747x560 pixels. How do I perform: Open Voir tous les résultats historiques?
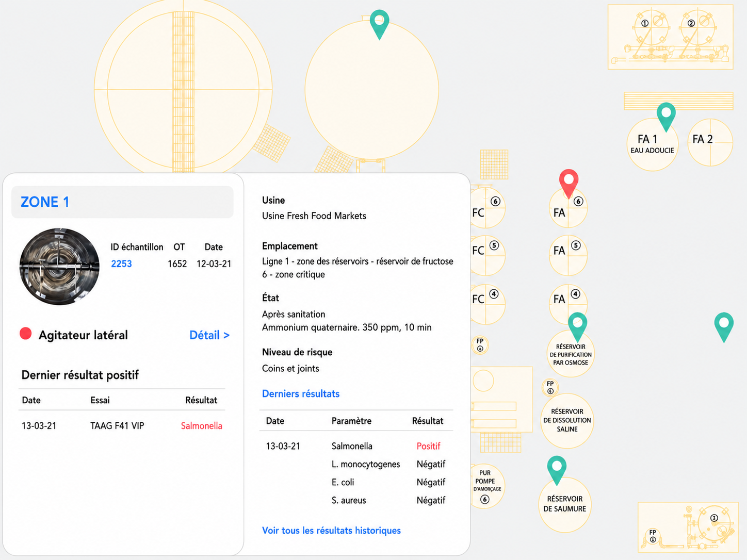[x=331, y=530]
